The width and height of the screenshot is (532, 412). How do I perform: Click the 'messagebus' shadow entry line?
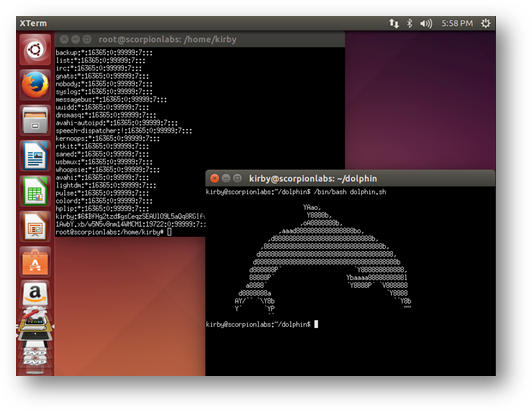tap(111, 99)
